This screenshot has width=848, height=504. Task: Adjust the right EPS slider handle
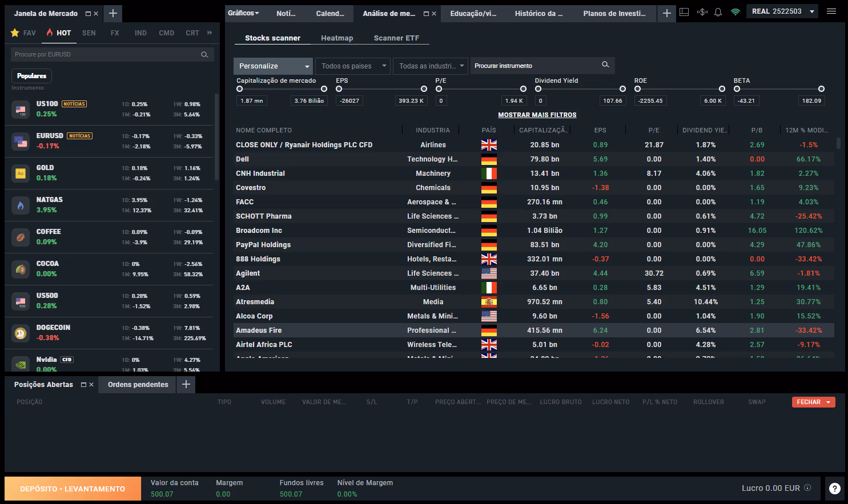point(424,88)
